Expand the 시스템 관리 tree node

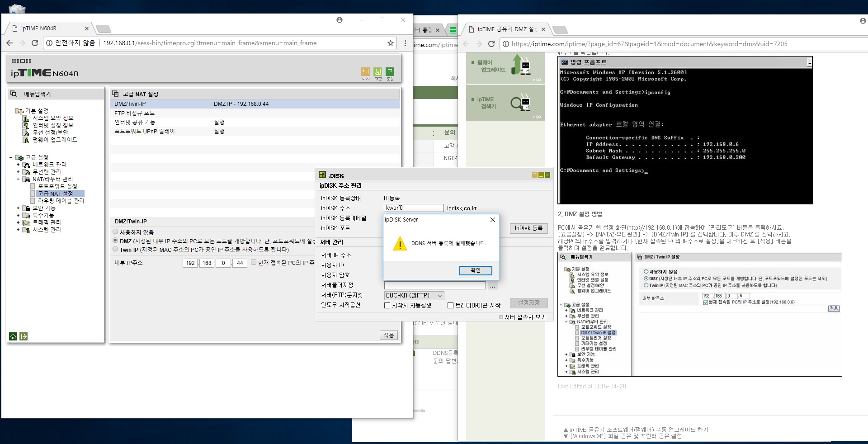[18, 230]
